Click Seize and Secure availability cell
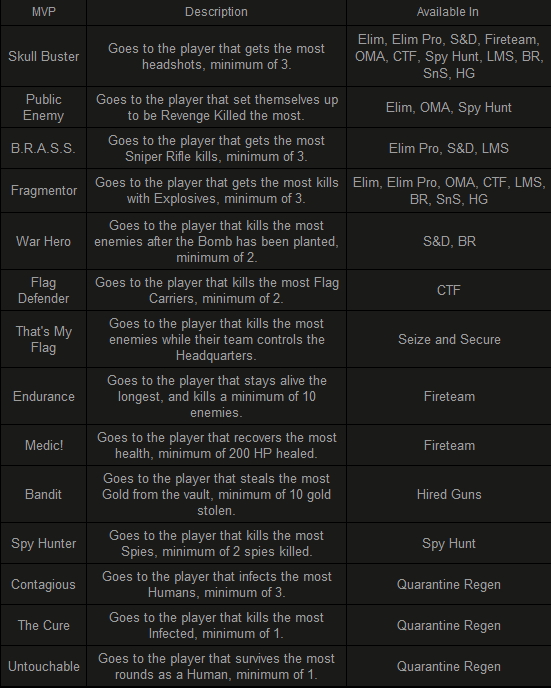 pos(448,339)
